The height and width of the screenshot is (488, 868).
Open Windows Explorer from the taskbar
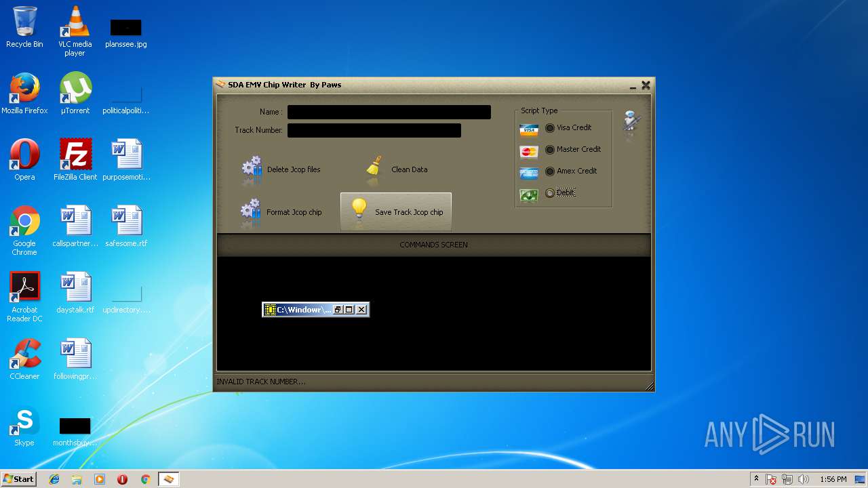tap(77, 479)
